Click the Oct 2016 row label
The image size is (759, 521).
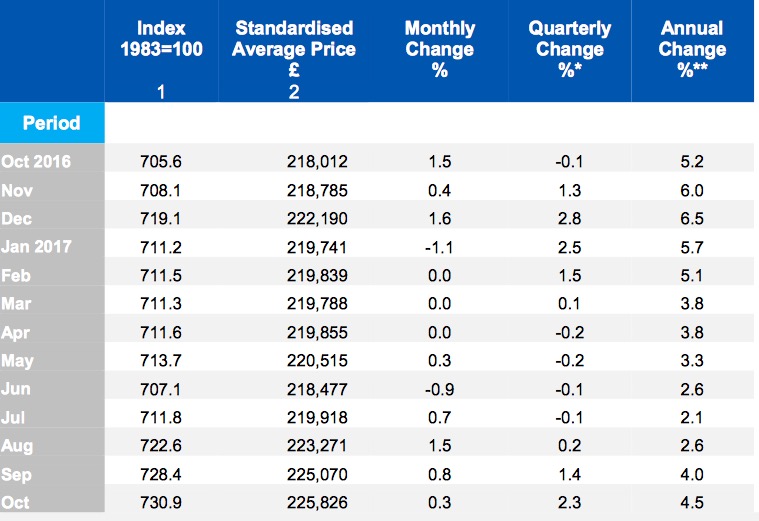pyautogui.click(x=36, y=162)
